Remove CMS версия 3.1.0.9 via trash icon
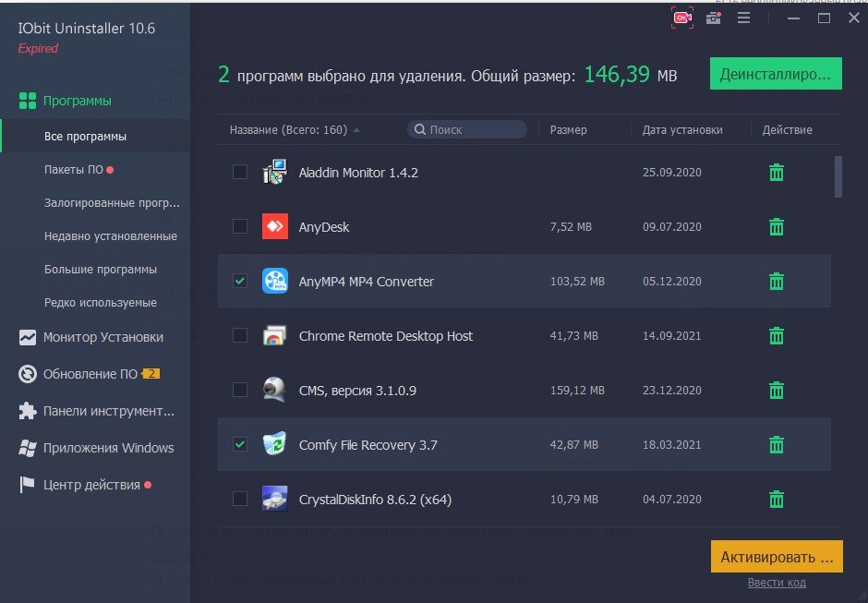 coord(776,391)
